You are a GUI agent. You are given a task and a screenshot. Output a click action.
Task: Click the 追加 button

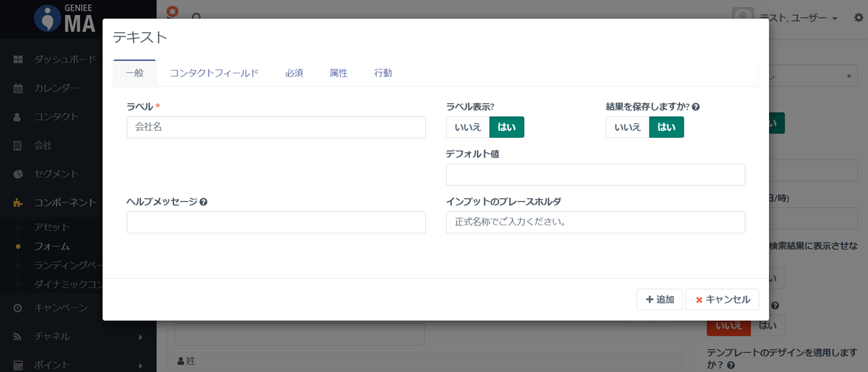coord(659,299)
